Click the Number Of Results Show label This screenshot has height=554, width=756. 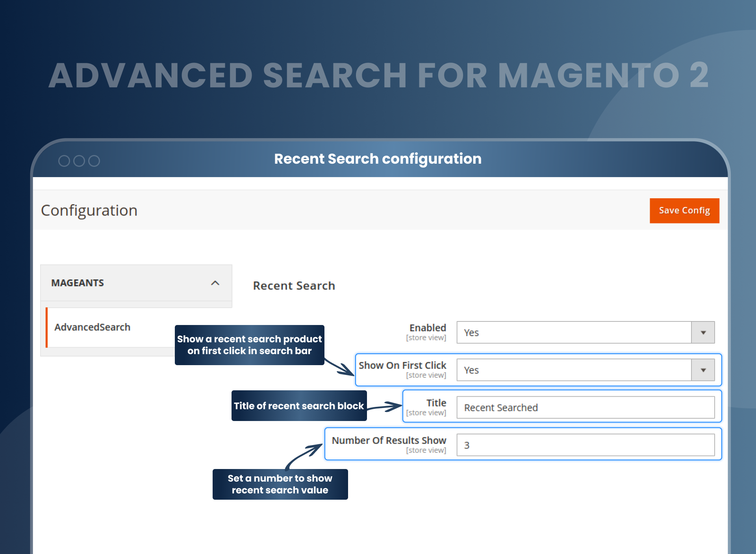389,440
